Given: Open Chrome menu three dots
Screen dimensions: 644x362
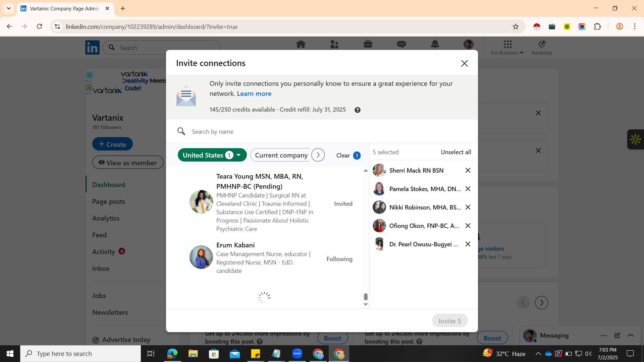Looking at the screenshot, I should tap(635, 26).
